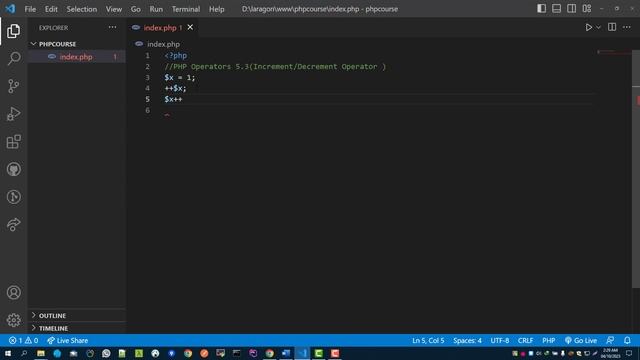Open the Extensions view
The height and width of the screenshot is (360, 640).
tap(13, 142)
